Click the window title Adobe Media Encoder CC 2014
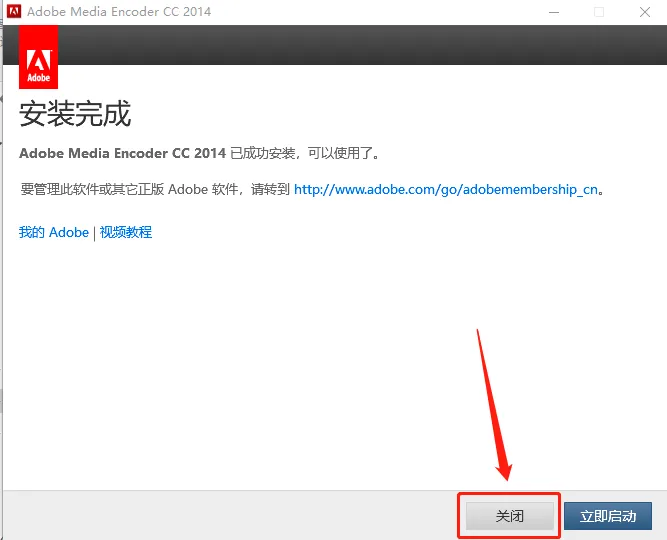Image resolution: width=667 pixels, height=540 pixels. coord(119,11)
